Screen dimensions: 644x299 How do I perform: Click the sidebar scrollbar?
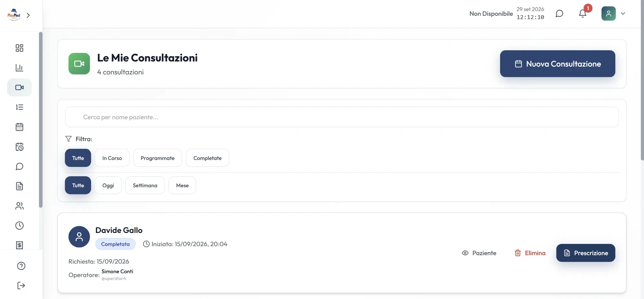click(x=41, y=120)
